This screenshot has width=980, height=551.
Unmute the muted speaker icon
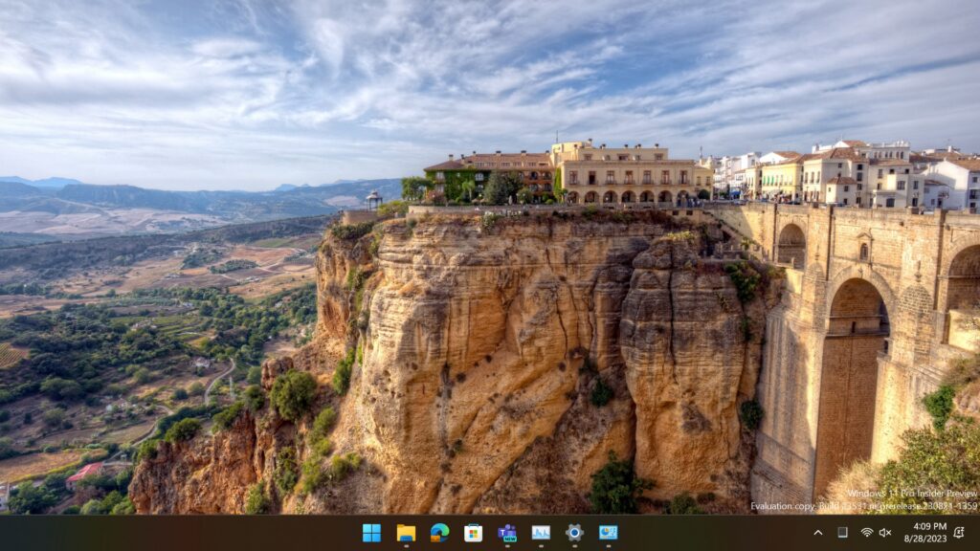tap(885, 533)
